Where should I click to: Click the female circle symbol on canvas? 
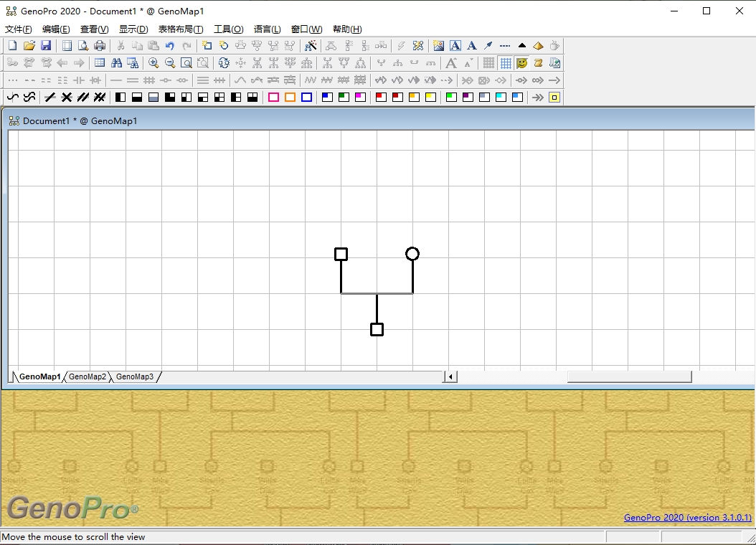[x=412, y=254]
